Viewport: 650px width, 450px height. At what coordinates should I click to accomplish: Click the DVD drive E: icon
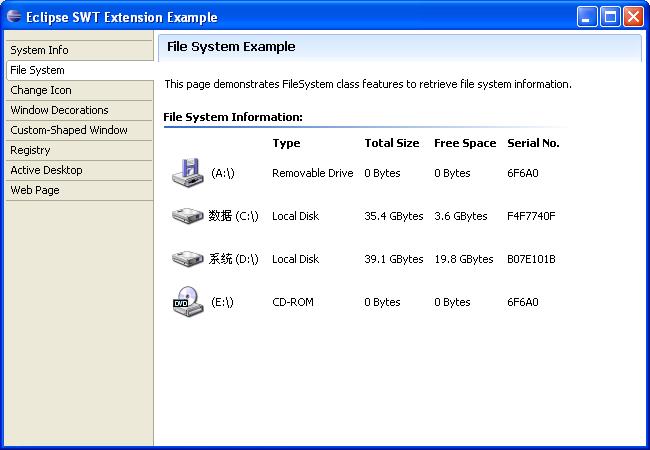[x=188, y=301]
